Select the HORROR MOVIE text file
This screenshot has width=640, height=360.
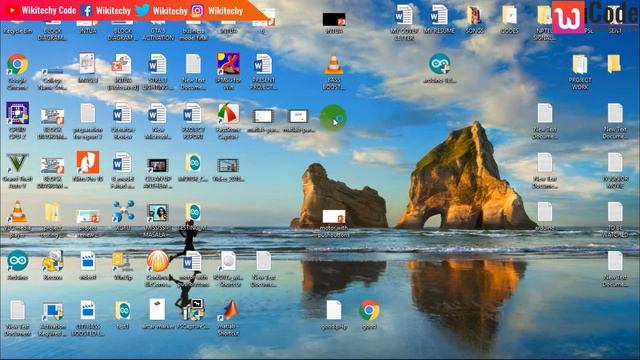coord(615,163)
